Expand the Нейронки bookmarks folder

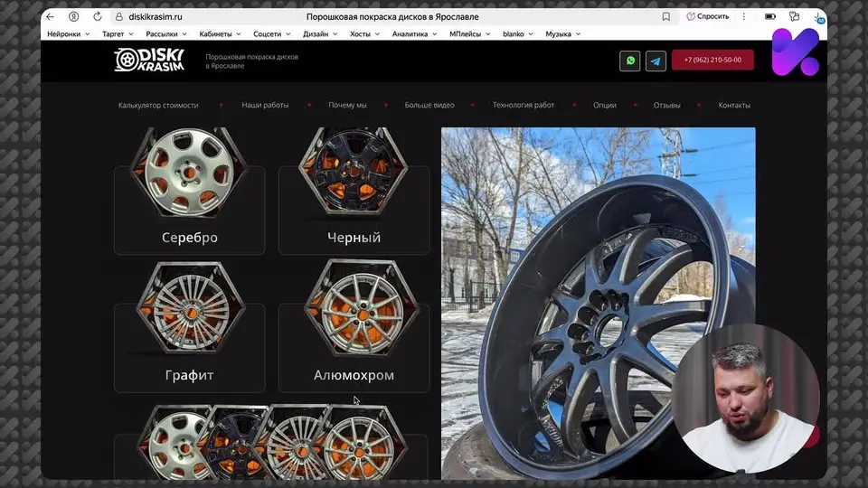click(x=68, y=33)
